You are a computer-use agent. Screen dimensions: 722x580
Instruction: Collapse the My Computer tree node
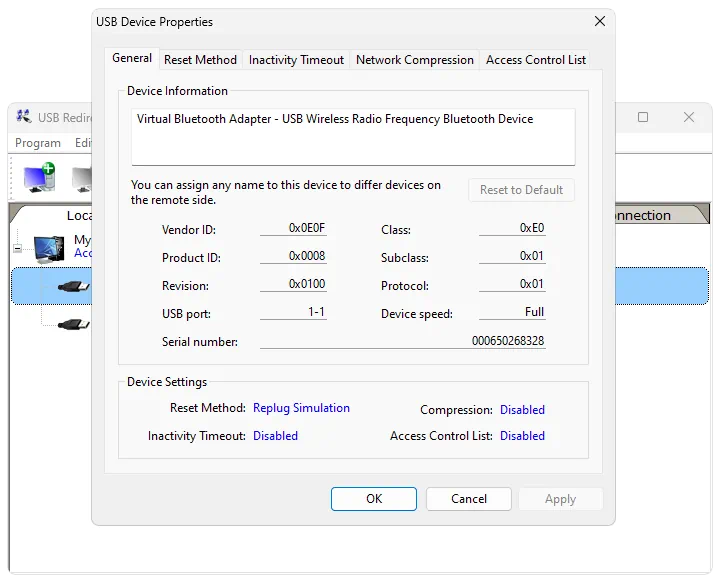17,249
